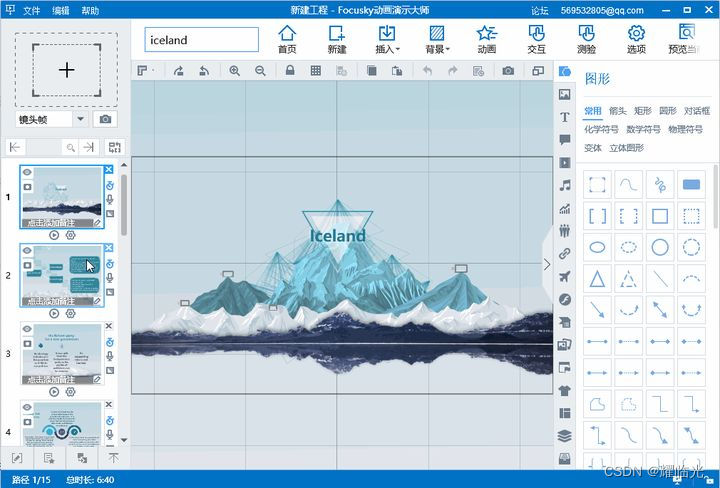Screen dimensions: 720x488
Task: Select frame 2 thumbnail
Action: tap(62, 275)
